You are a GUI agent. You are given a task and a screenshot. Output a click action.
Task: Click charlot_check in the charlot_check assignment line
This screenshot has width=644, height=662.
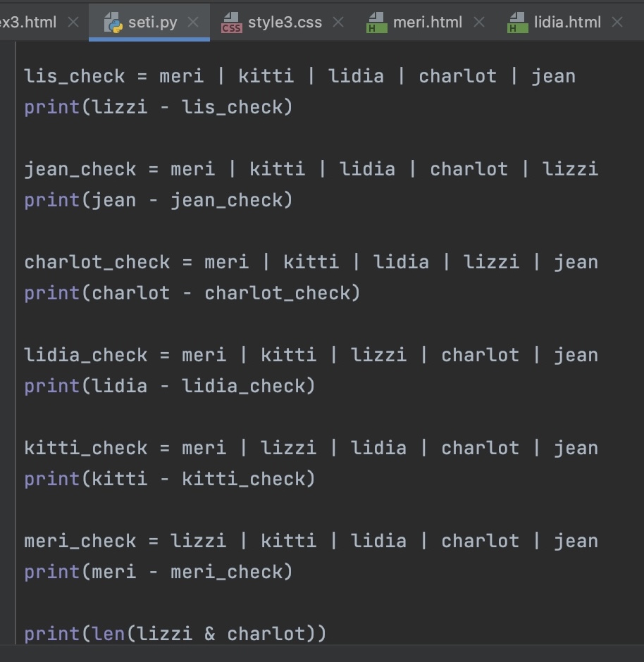97,262
